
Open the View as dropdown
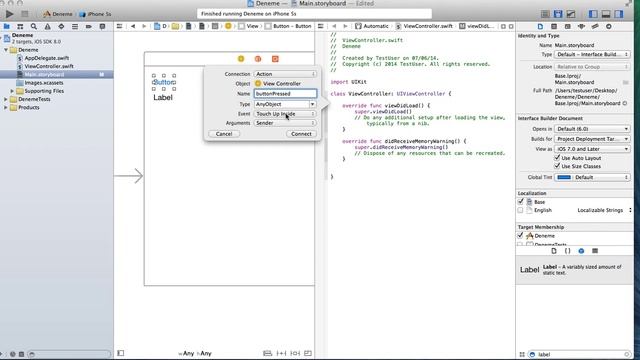(x=592, y=149)
